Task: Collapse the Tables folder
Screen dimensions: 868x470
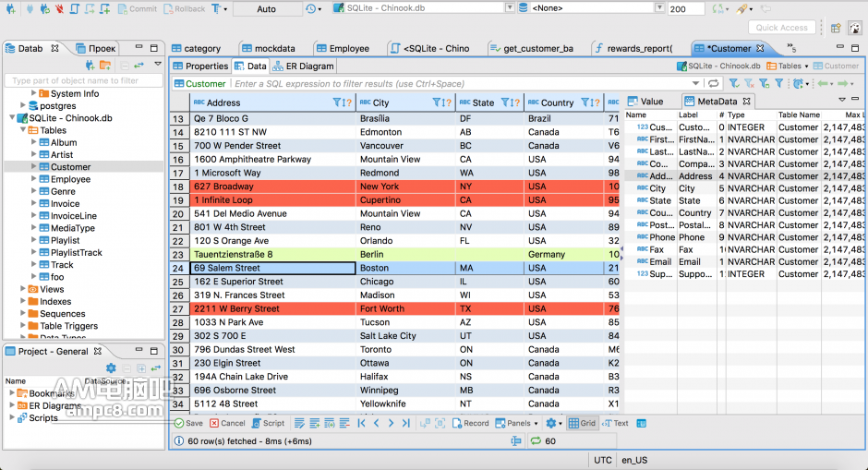Action: (23, 129)
